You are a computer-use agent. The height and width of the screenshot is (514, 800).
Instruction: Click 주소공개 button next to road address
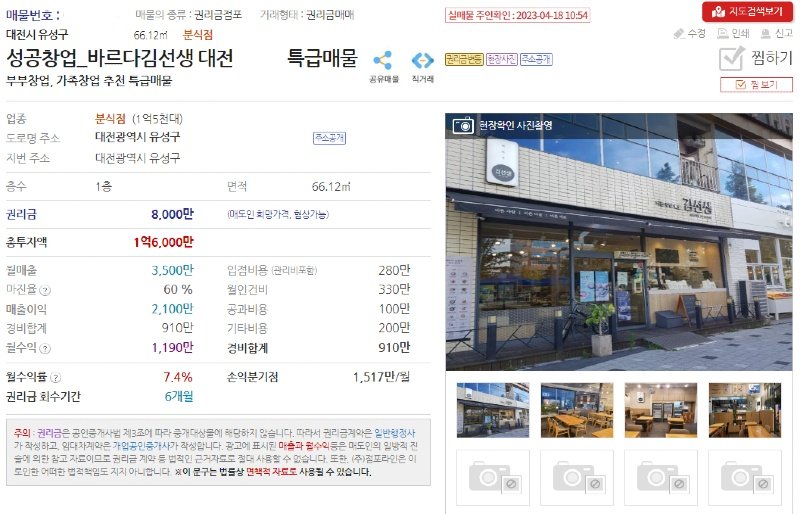click(x=329, y=138)
